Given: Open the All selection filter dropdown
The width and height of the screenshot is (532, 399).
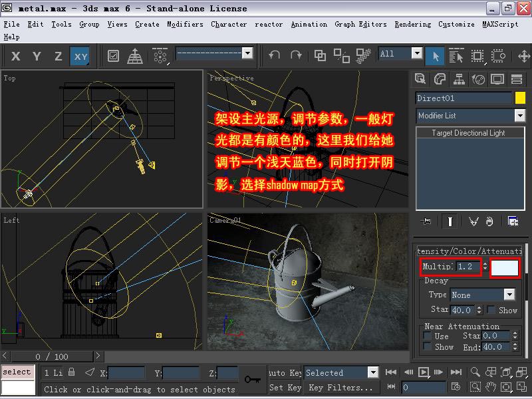Looking at the screenshot, I should pos(417,54).
